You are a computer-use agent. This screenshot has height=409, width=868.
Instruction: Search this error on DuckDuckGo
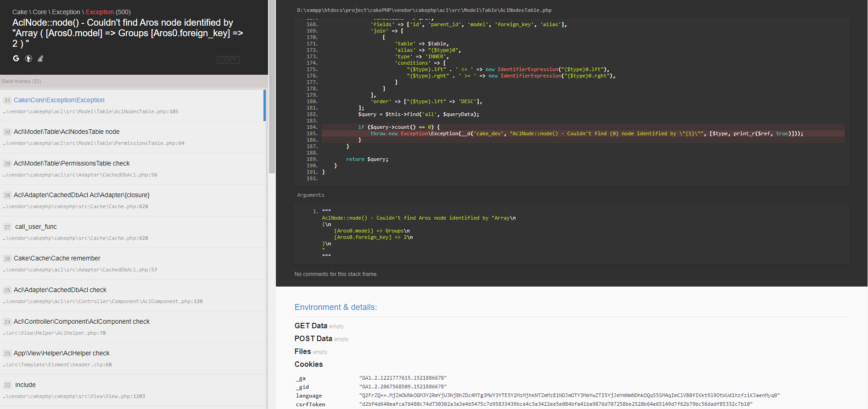(x=28, y=58)
